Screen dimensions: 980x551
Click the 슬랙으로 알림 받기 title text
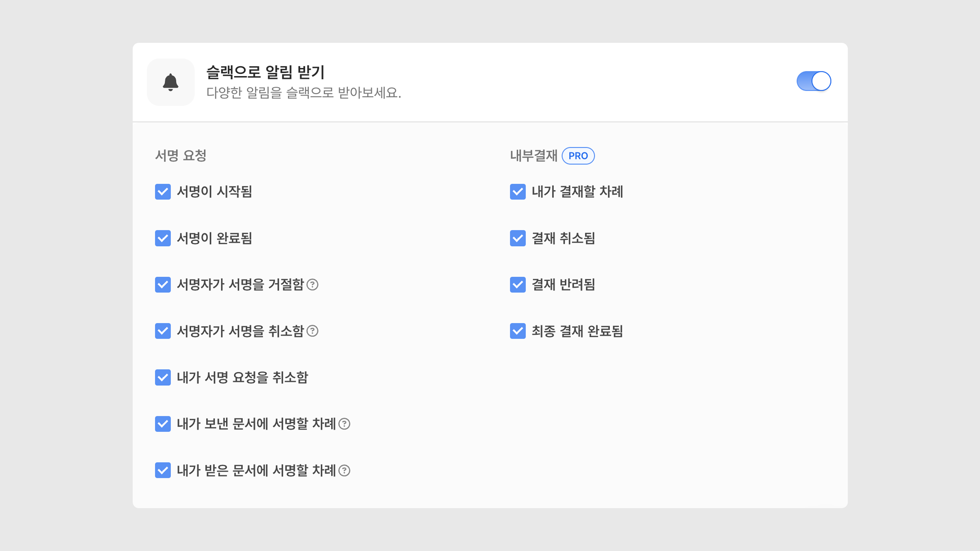pyautogui.click(x=265, y=72)
